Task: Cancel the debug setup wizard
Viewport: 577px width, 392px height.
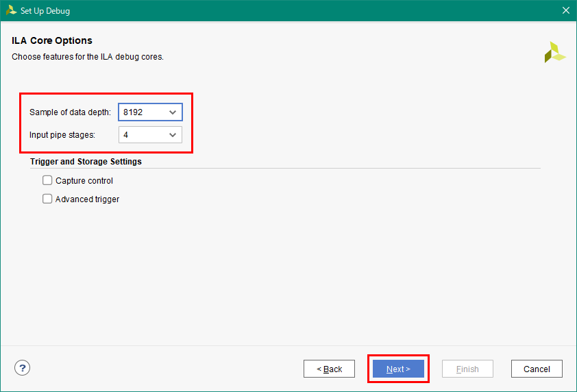Action: [537, 369]
